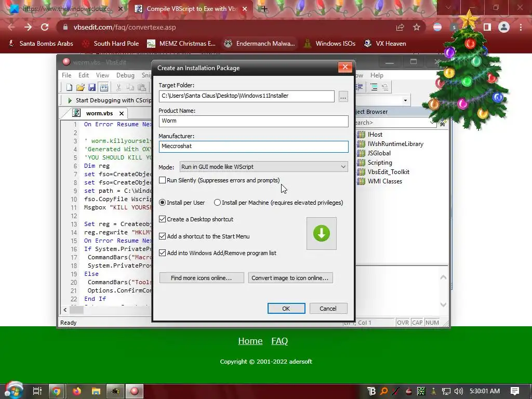Browse for target folder with ellipsis button
The image size is (532, 399).
343,96
